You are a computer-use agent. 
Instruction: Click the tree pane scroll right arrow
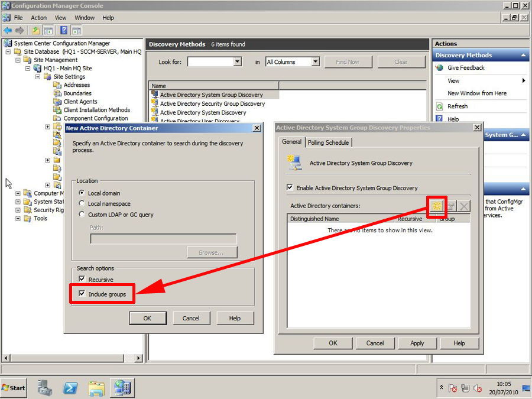pos(138,358)
